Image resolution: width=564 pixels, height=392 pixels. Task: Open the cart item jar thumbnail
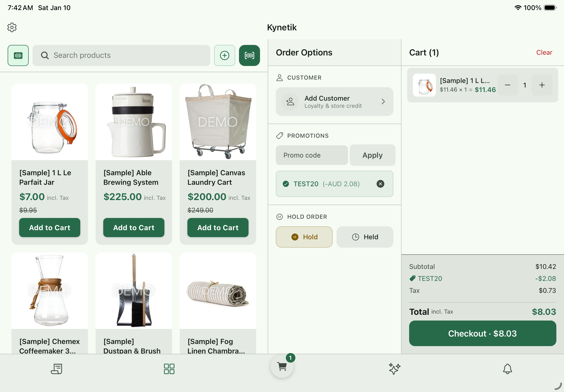[424, 85]
